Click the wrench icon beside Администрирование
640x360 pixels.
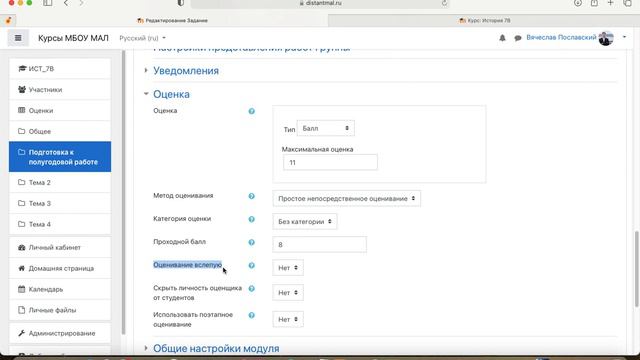[x=22, y=333]
